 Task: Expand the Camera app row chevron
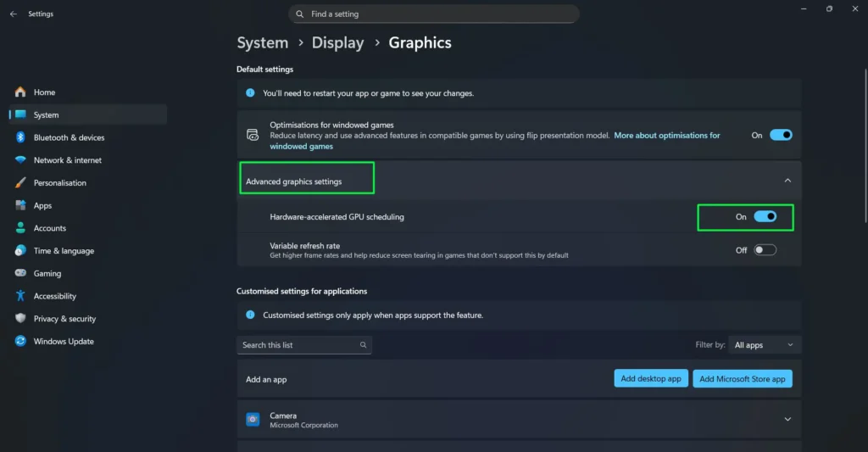click(x=787, y=419)
